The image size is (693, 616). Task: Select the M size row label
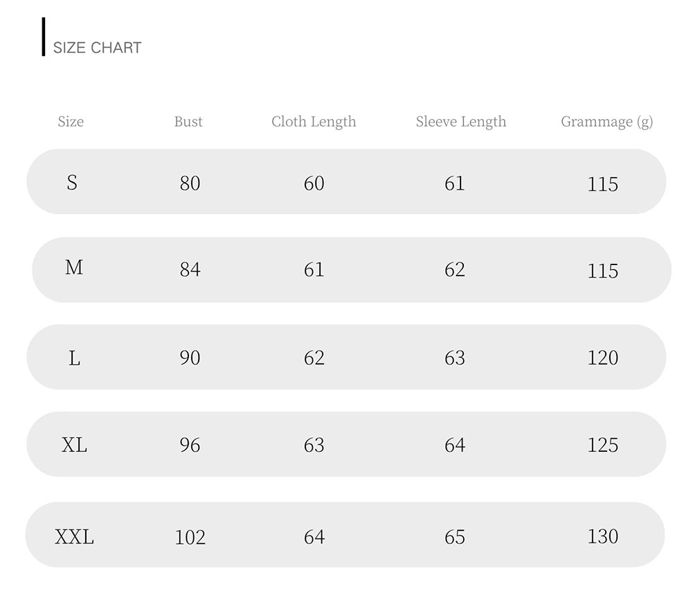(74, 268)
